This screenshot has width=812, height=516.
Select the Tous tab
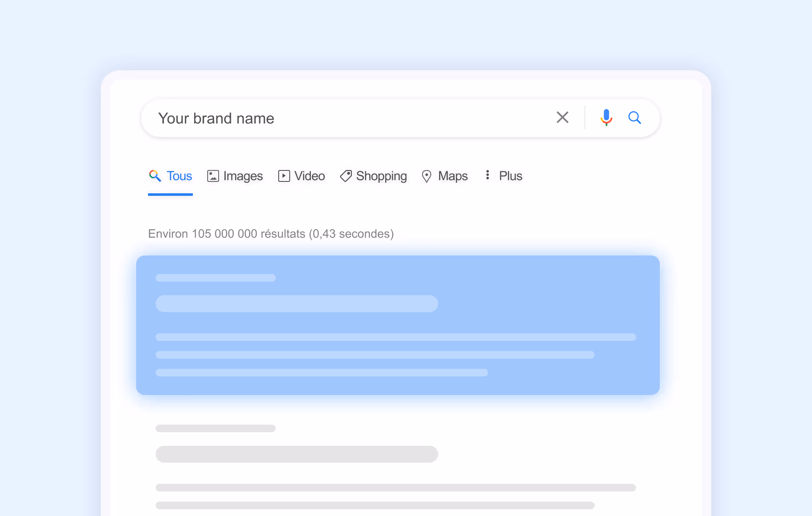179,176
